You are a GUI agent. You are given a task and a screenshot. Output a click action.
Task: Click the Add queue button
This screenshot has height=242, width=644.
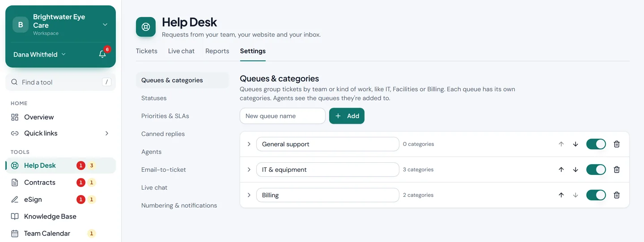347,116
